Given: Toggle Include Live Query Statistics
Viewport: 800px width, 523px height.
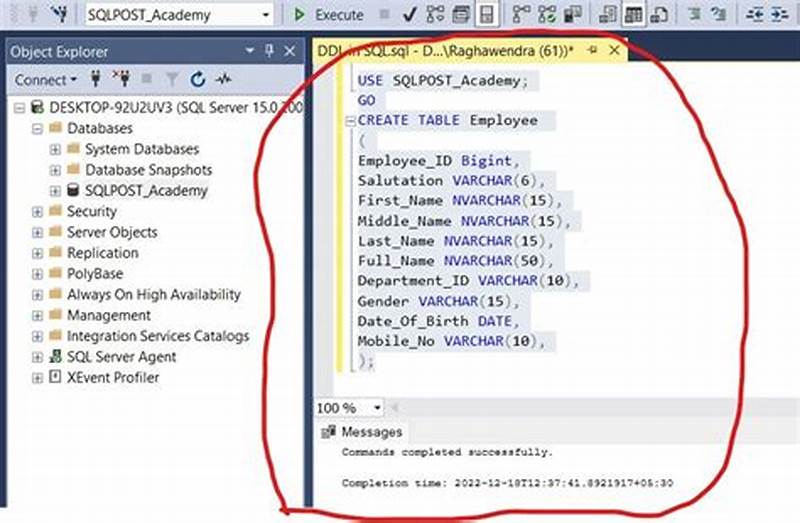Looking at the screenshot, I should [x=547, y=15].
